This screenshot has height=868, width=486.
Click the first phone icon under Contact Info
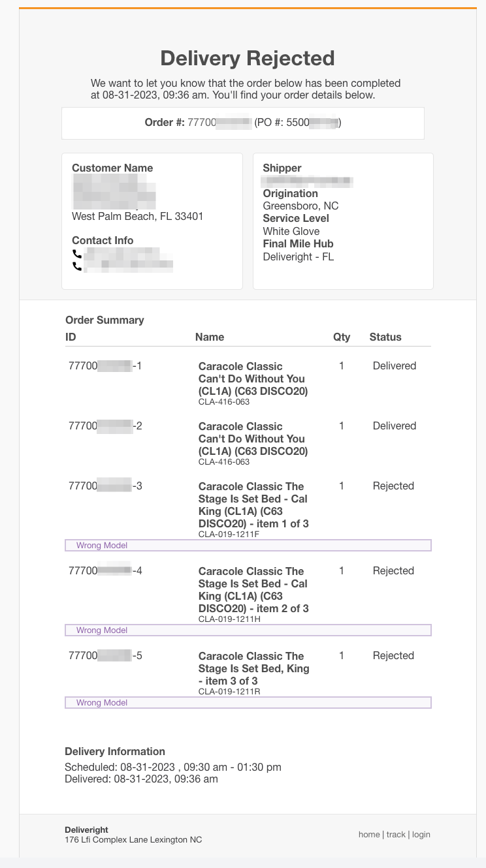coord(77,254)
